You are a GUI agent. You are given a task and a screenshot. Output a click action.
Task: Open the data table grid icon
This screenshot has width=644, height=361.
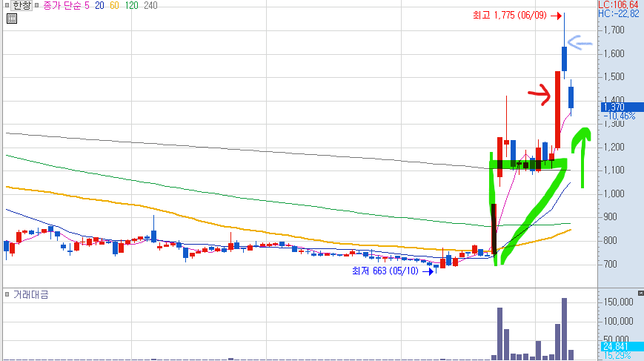tap(12, 19)
